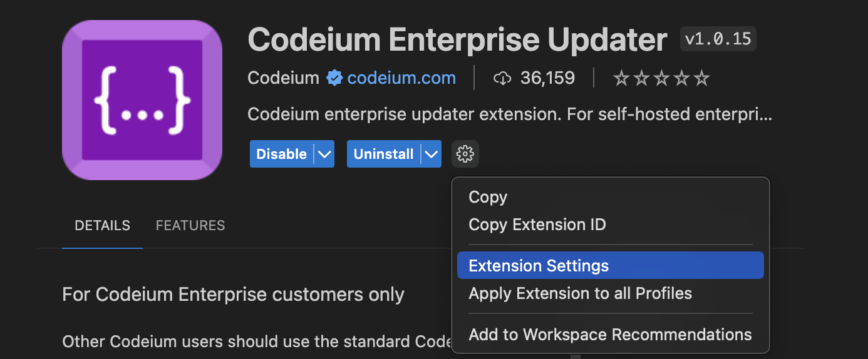Image resolution: width=868 pixels, height=359 pixels.
Task: Open the manage gear icon
Action: point(465,154)
